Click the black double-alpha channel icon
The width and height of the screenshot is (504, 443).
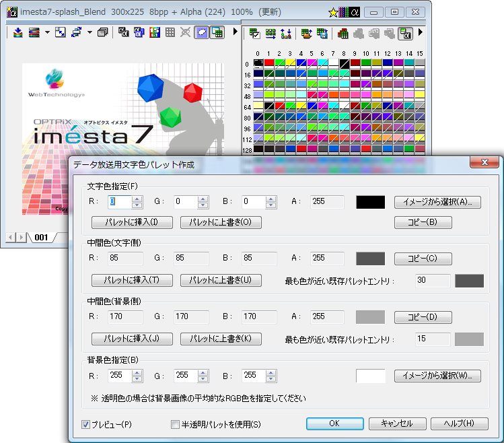(123, 32)
